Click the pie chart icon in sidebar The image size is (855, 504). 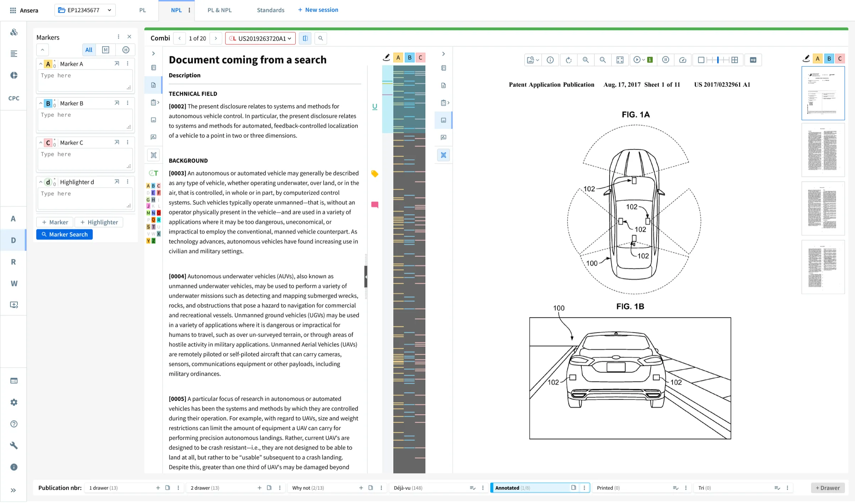pos(14,75)
